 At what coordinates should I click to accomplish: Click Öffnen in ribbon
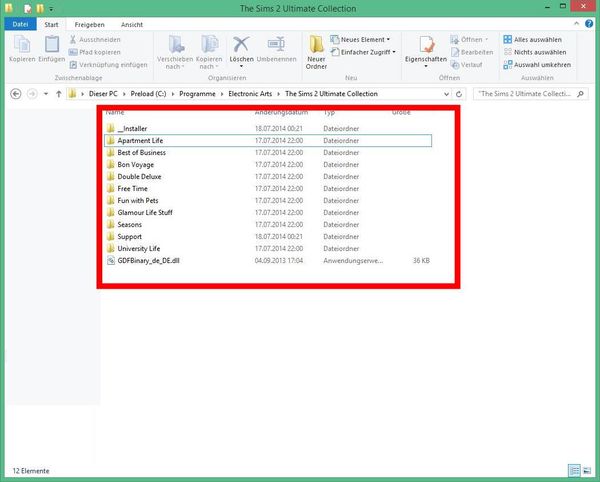[x=469, y=39]
